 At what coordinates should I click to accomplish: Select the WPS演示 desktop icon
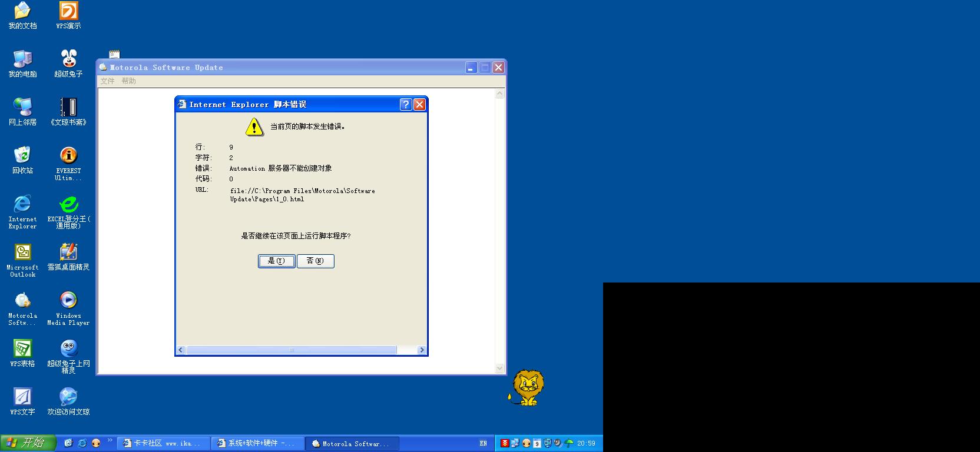[68, 16]
